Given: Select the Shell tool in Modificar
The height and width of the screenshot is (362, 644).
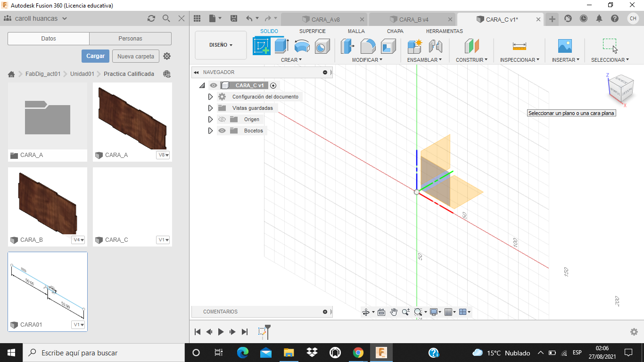Looking at the screenshot, I should [388, 46].
